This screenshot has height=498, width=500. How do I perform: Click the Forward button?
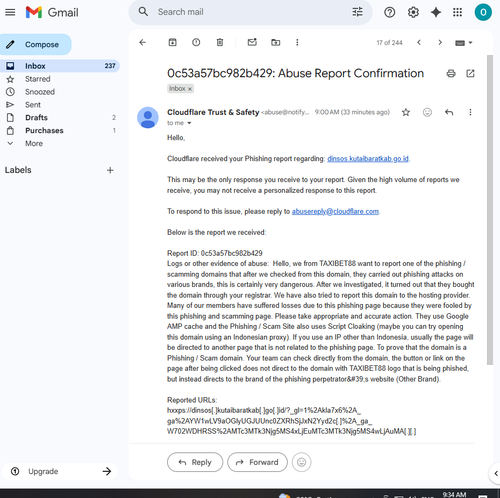click(257, 462)
